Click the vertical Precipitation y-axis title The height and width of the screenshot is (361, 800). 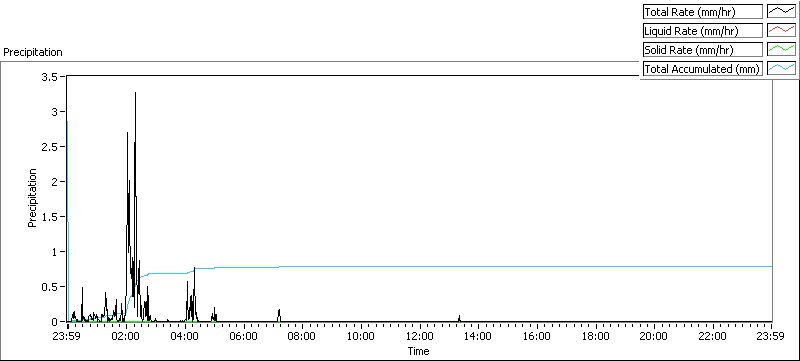(32, 198)
